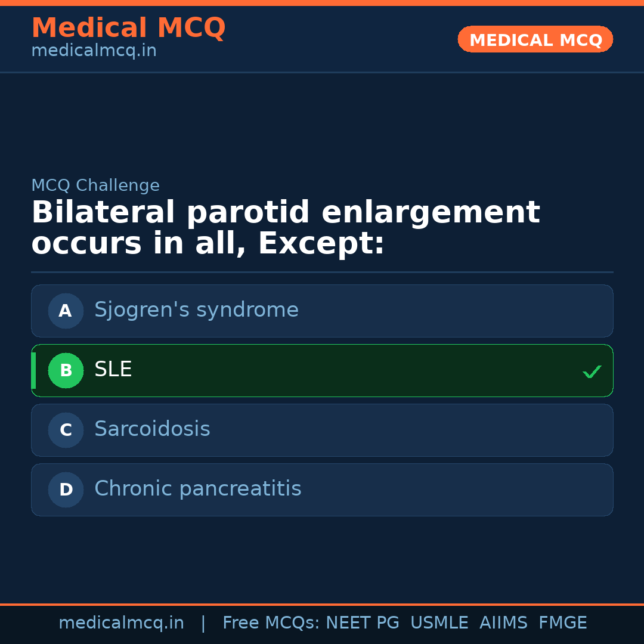Click the letter C option circle
Image resolution: width=644 pixels, height=644 pixels.
pos(66,430)
